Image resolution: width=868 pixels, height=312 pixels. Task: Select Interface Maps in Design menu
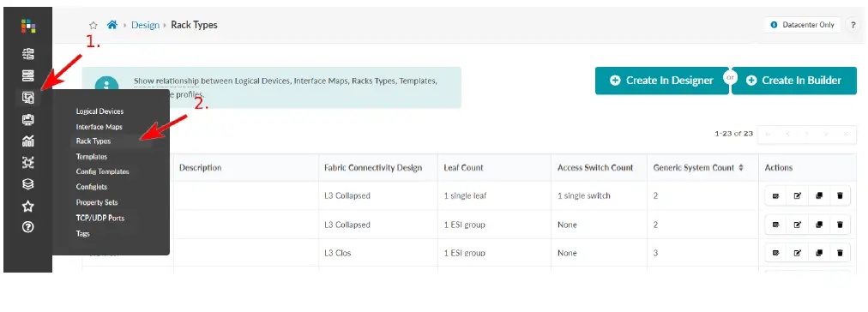pyautogui.click(x=99, y=127)
